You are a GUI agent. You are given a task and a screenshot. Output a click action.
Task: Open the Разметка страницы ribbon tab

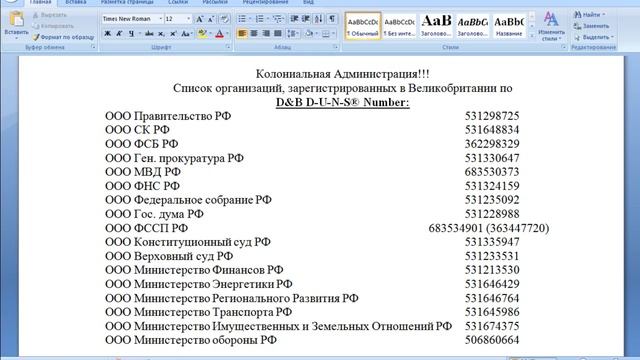(x=127, y=2)
